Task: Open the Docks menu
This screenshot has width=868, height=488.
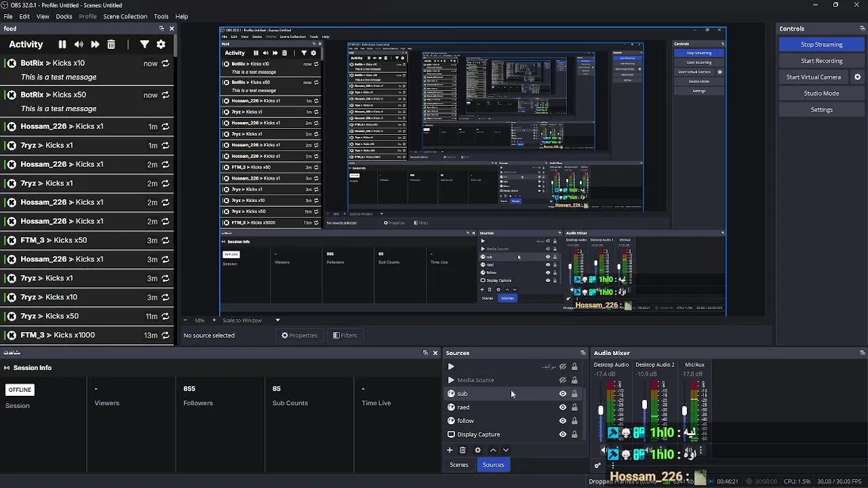Action: 64,16
